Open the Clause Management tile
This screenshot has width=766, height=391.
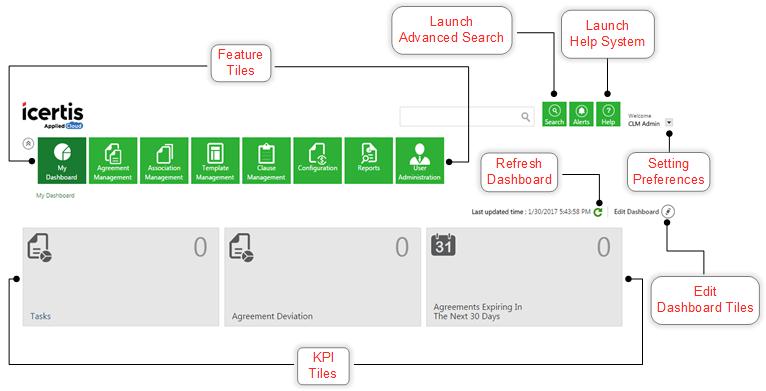click(x=266, y=160)
